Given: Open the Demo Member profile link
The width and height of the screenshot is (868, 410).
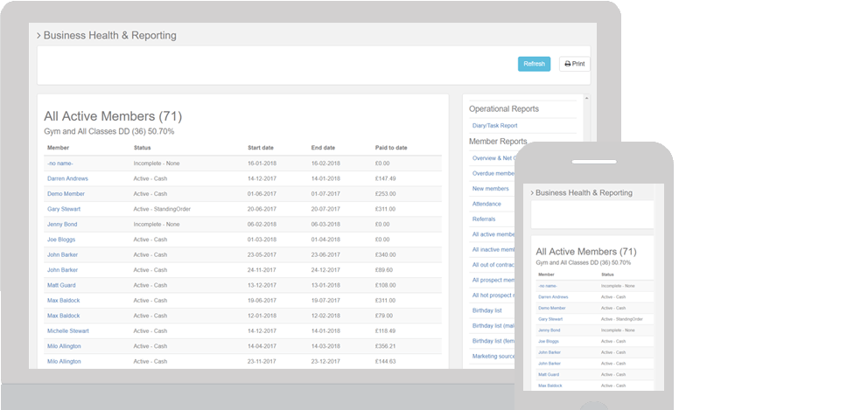Looking at the screenshot, I should point(66,194).
